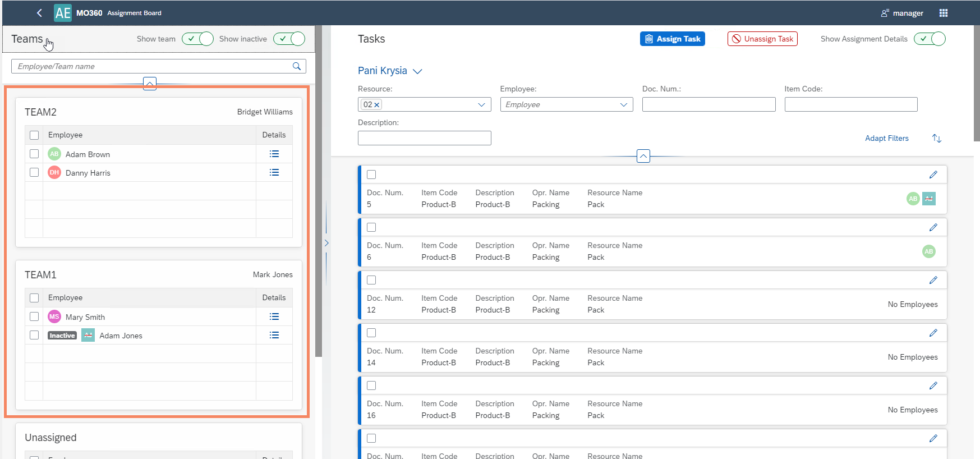The height and width of the screenshot is (459, 980).
Task: Collapse the Tasks filter header
Action: (643, 156)
